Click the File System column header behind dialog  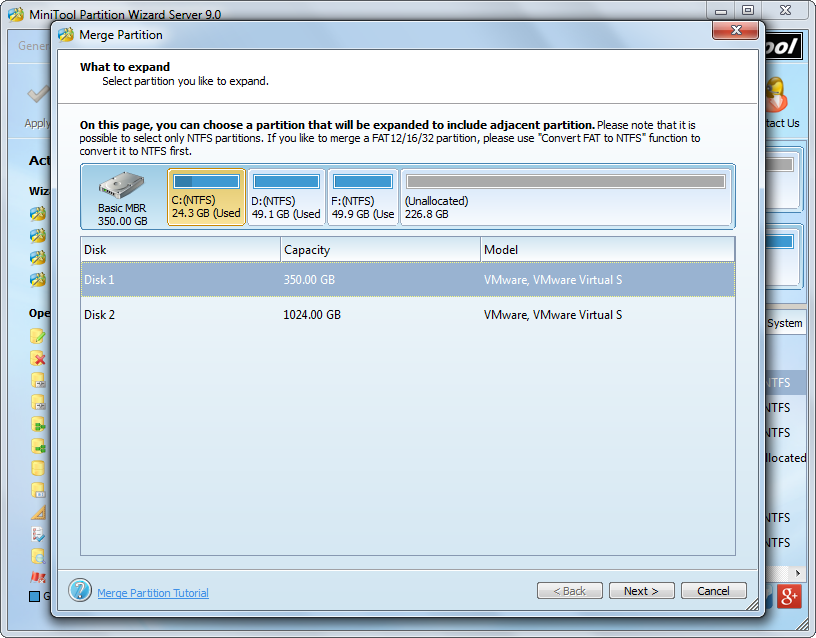point(785,323)
